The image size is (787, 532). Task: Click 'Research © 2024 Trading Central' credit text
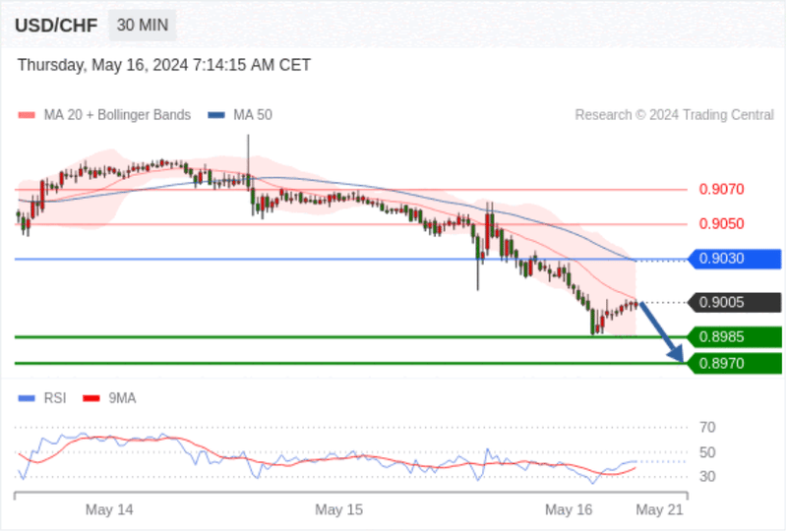[675, 115]
